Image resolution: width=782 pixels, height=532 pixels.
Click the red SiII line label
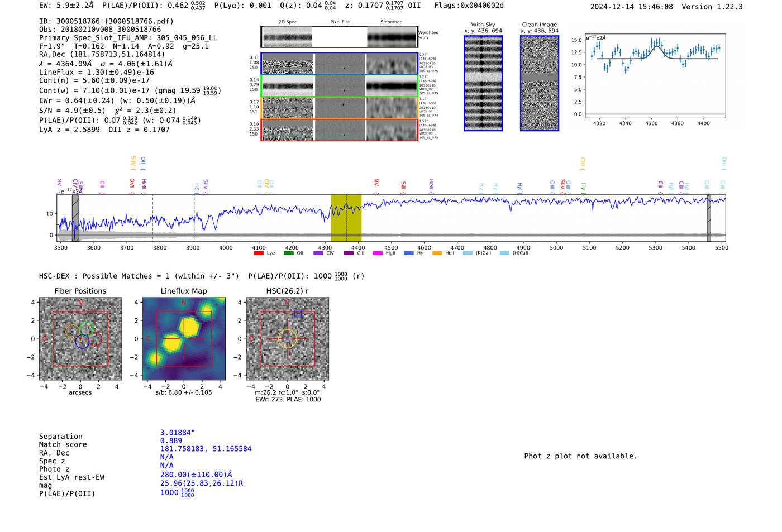(x=403, y=187)
